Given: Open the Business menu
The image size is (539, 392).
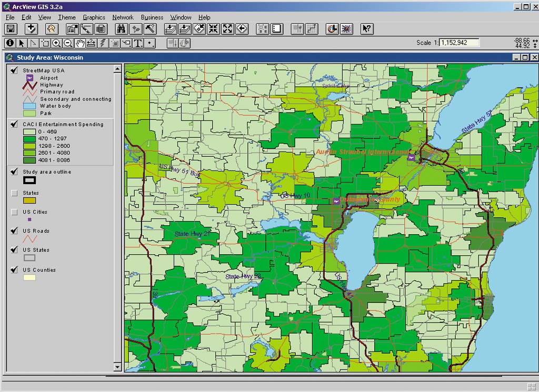Looking at the screenshot, I should click(x=152, y=17).
